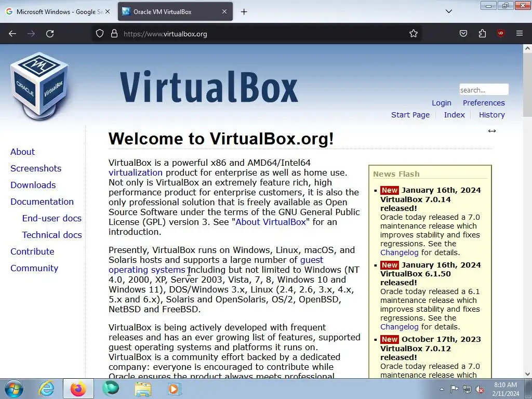Follow the About VirtualBox inline link
The image size is (532, 399).
pos(270,222)
